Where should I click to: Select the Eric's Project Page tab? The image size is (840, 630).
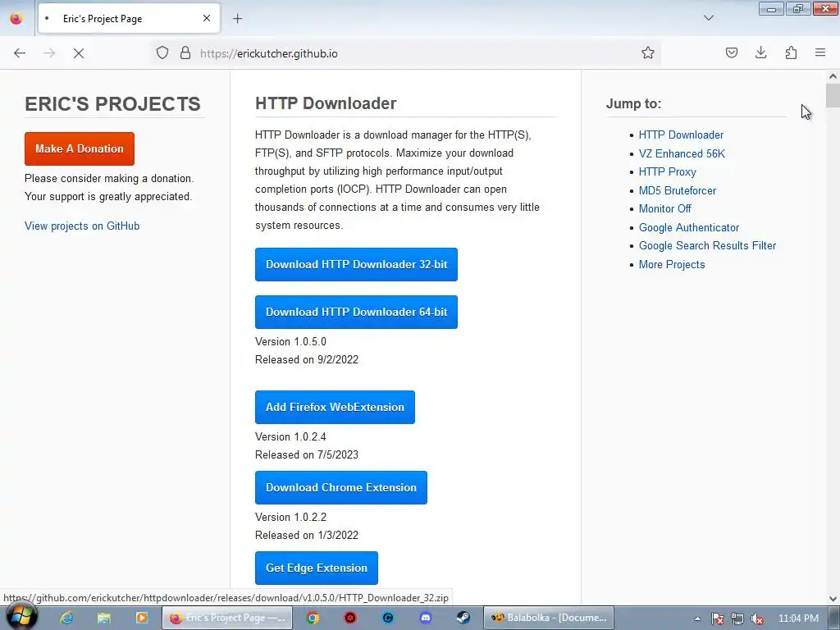coord(129,19)
